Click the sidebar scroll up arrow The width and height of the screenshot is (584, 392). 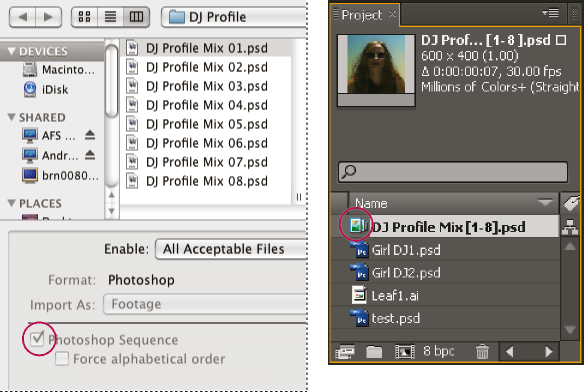tap(111, 195)
